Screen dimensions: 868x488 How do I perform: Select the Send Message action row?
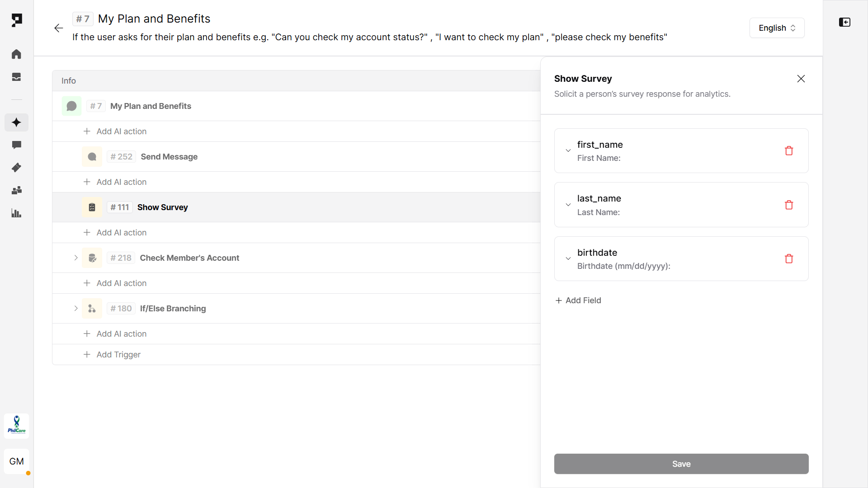click(169, 157)
